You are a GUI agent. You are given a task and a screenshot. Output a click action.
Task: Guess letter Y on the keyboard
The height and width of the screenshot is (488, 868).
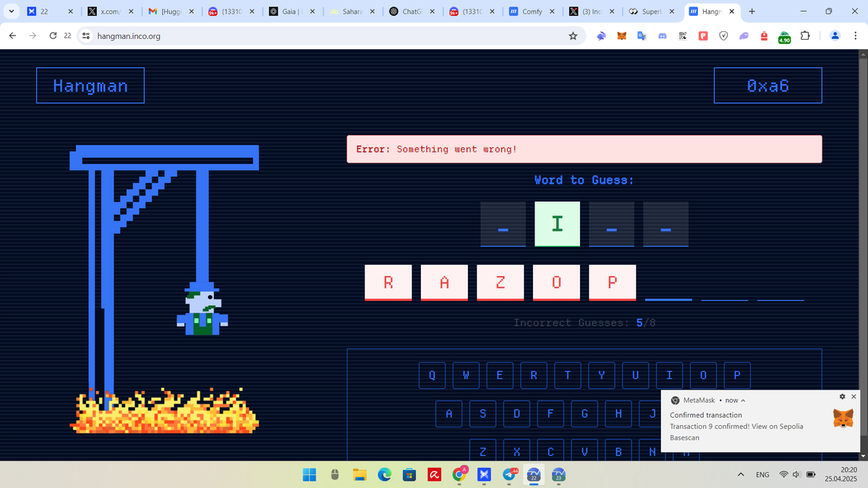[602, 375]
